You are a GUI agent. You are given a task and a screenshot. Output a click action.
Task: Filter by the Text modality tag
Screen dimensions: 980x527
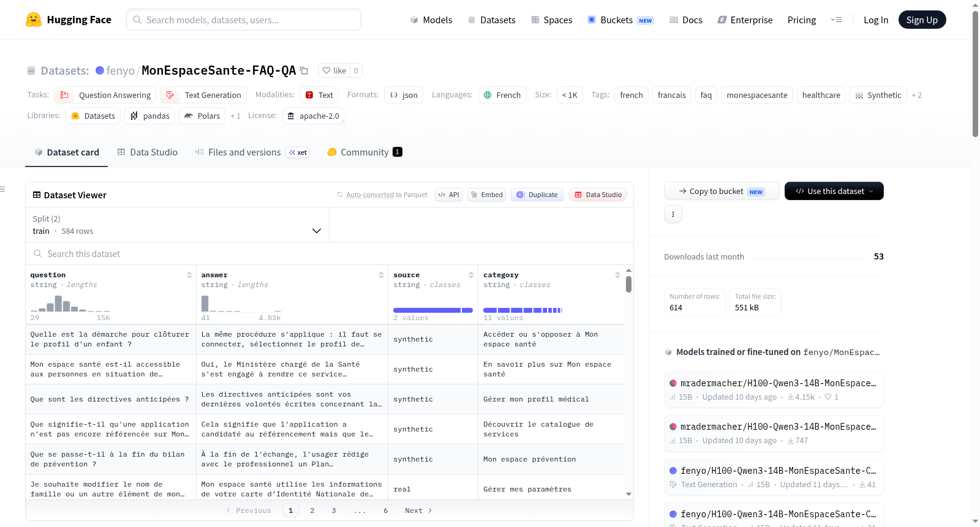319,95
